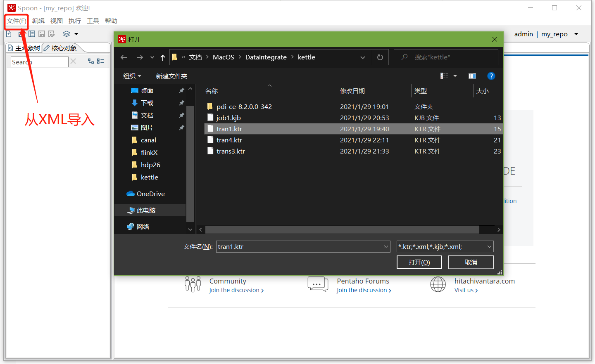Open the 帮助 menu

tap(111, 21)
